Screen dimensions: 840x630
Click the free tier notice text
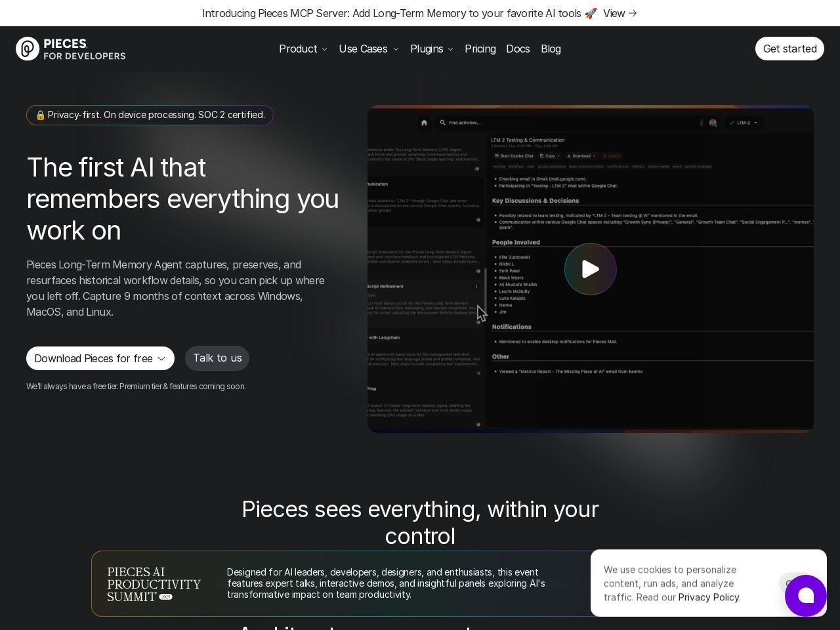pyautogui.click(x=136, y=387)
